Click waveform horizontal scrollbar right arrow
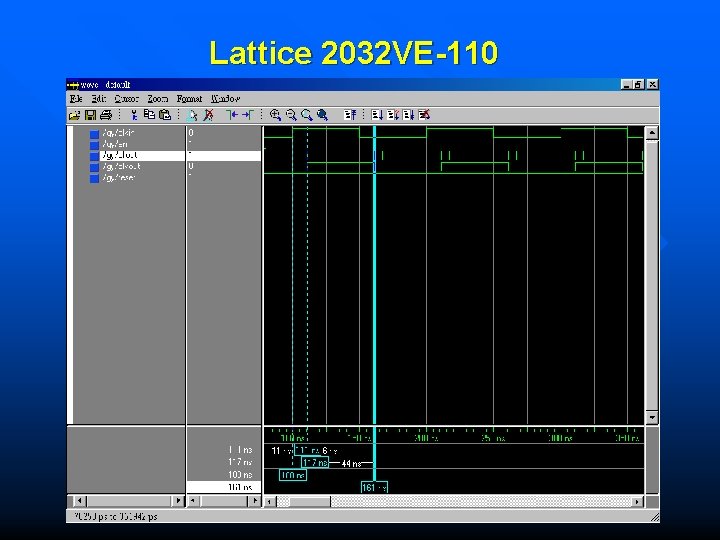 tap(637, 501)
